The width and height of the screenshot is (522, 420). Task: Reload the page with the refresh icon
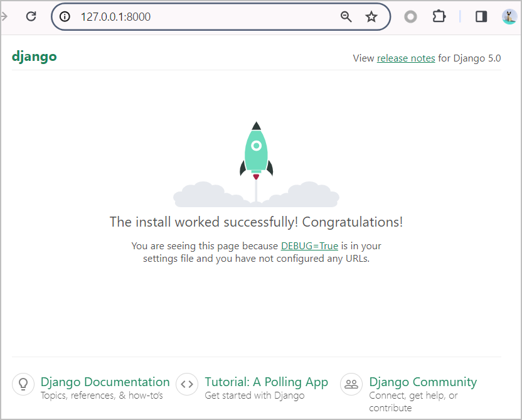point(31,16)
